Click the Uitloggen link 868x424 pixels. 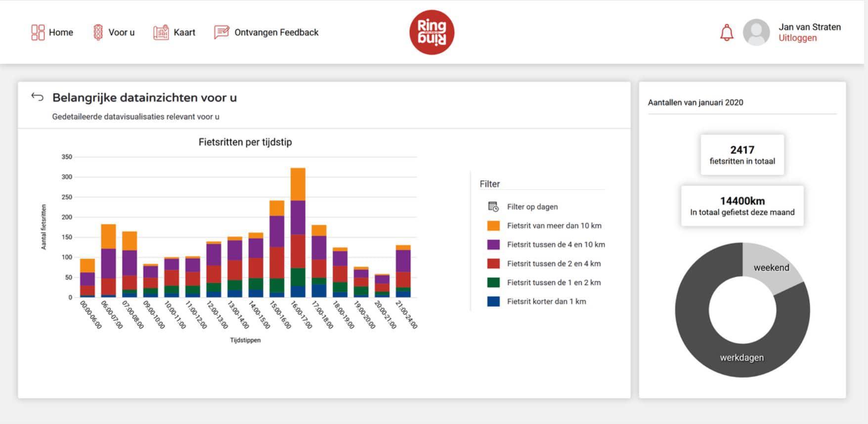(797, 38)
